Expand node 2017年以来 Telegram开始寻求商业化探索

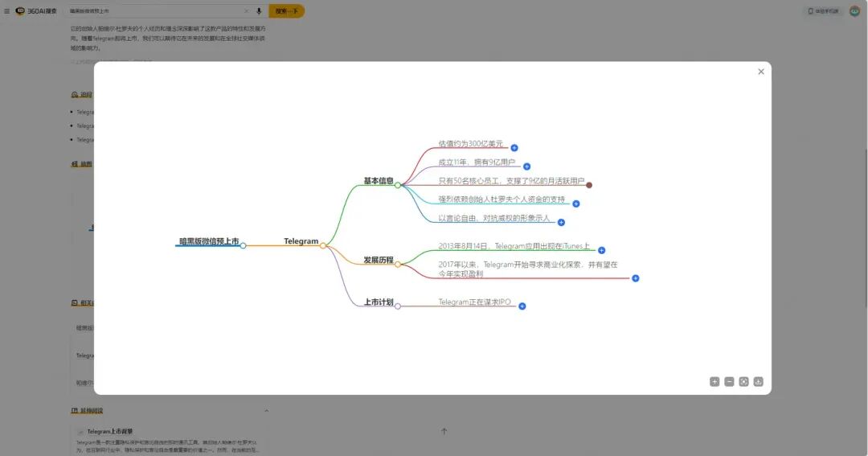point(636,278)
